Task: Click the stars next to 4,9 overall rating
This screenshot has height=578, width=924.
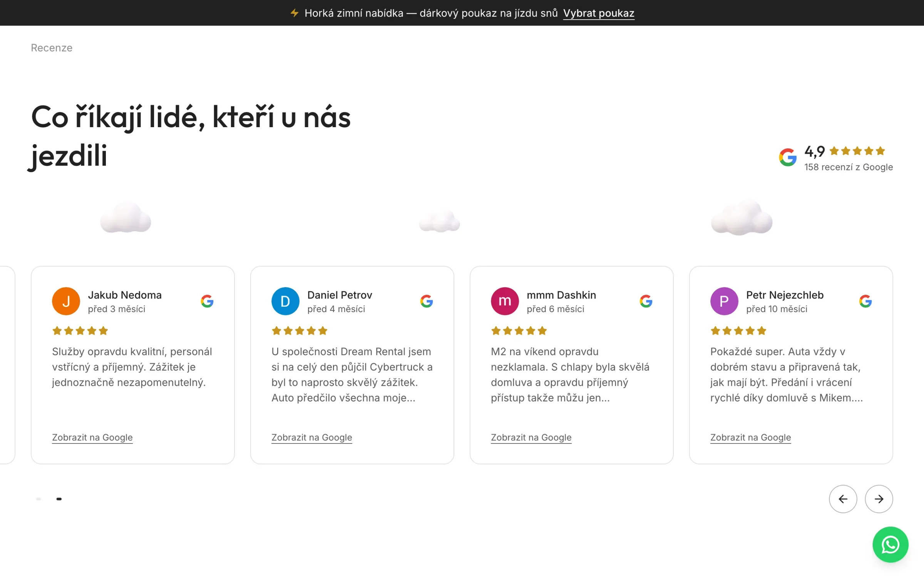Action: coord(857,151)
